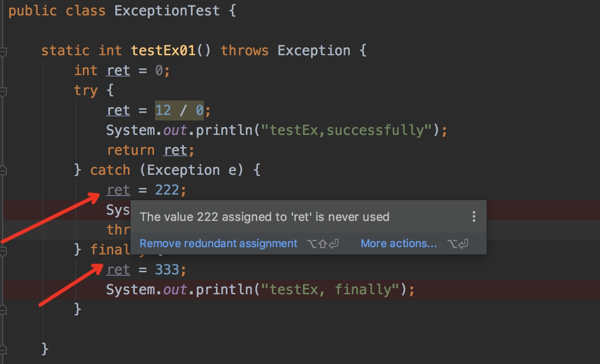
Task: Open the tooltip's three-dot options menu
Action: click(x=474, y=216)
